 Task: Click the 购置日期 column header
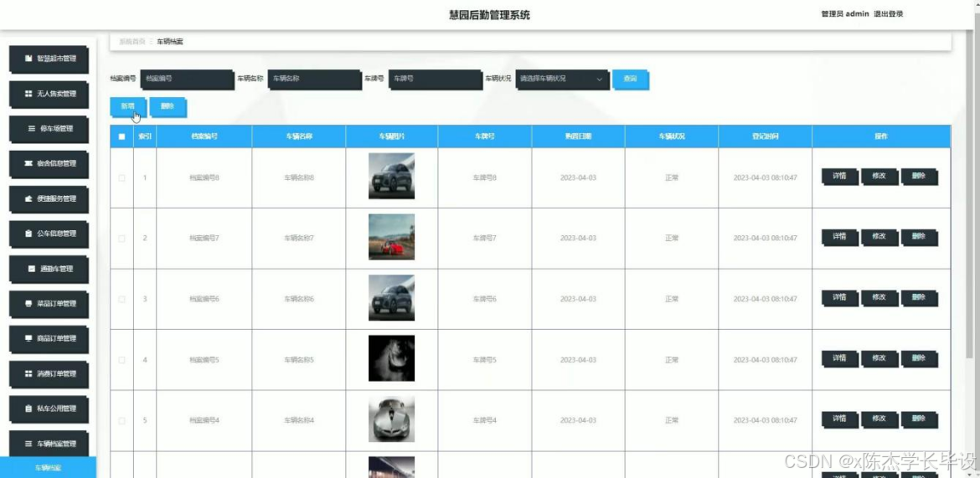578,136
